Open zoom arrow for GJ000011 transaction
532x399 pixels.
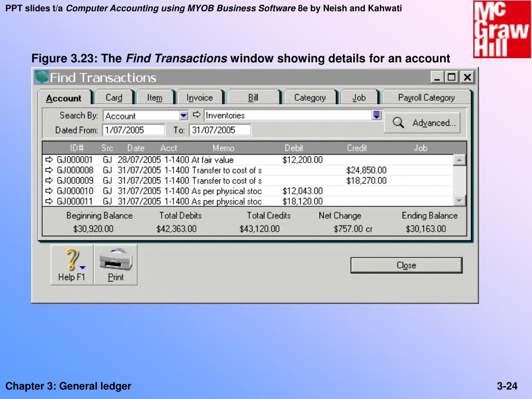pyautogui.click(x=49, y=202)
